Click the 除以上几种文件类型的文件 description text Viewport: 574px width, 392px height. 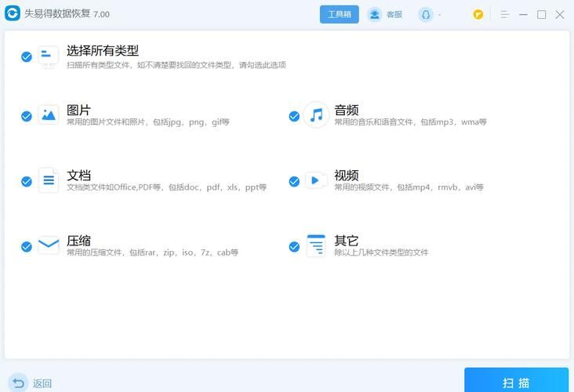coord(381,252)
